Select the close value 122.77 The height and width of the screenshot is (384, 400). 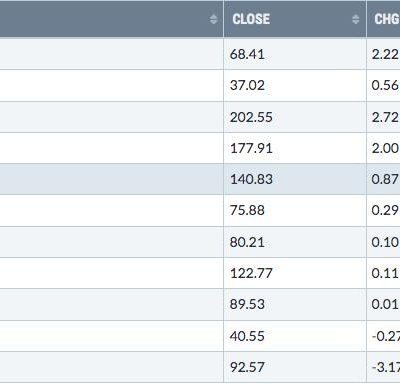point(251,273)
